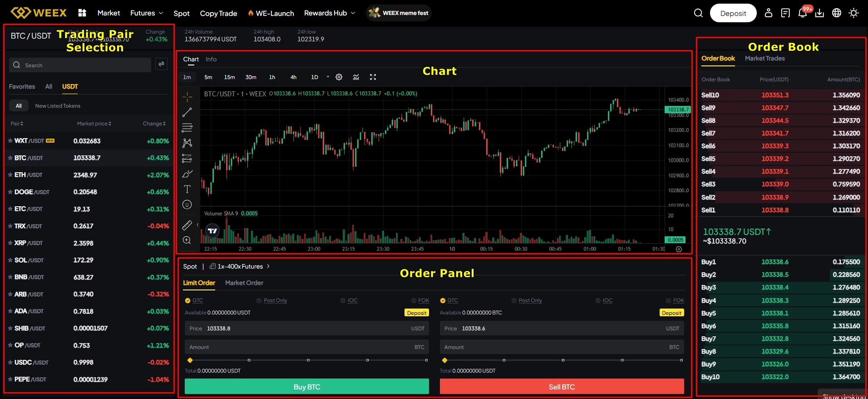This screenshot has height=399, width=868.
Task: Open the emoji icons tool
Action: pyautogui.click(x=187, y=204)
